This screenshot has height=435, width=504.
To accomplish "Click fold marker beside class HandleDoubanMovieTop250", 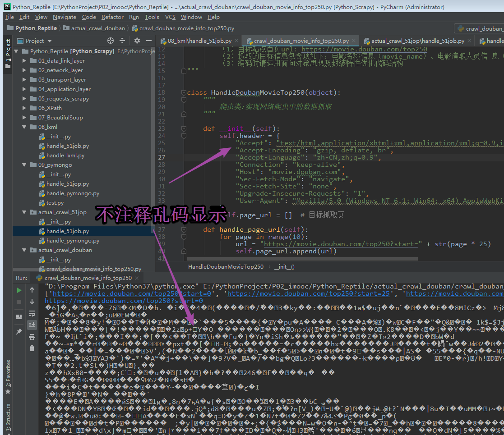I will (184, 92).
